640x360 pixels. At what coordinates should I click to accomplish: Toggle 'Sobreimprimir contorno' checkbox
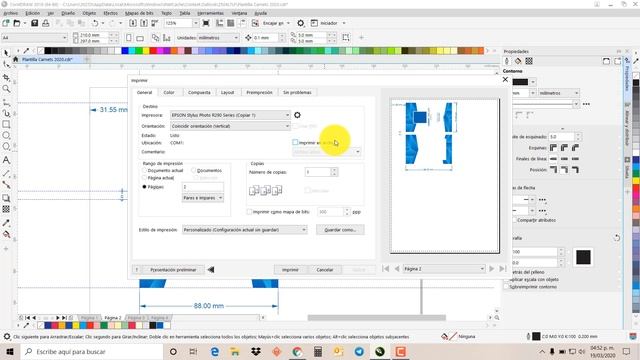507,287
